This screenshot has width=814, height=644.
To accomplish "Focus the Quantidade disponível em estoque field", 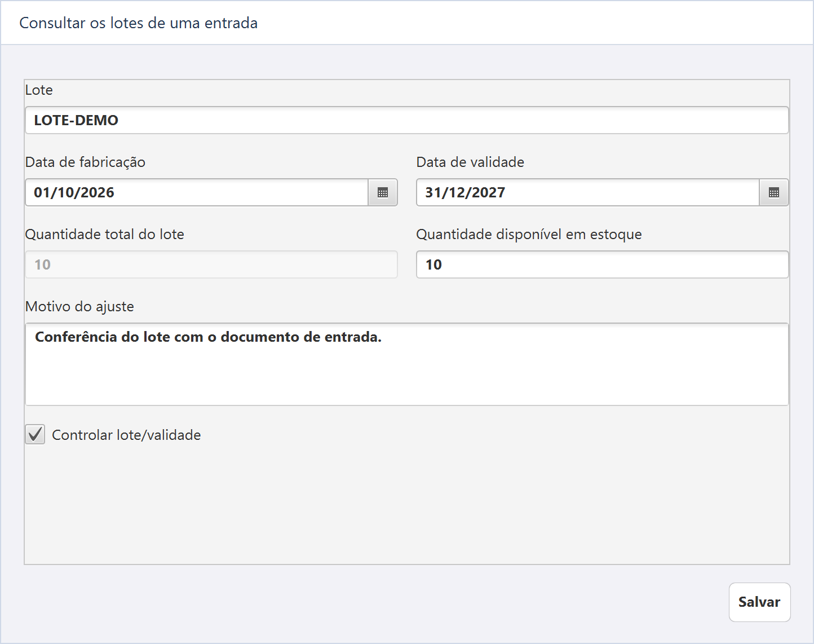I will click(602, 264).
